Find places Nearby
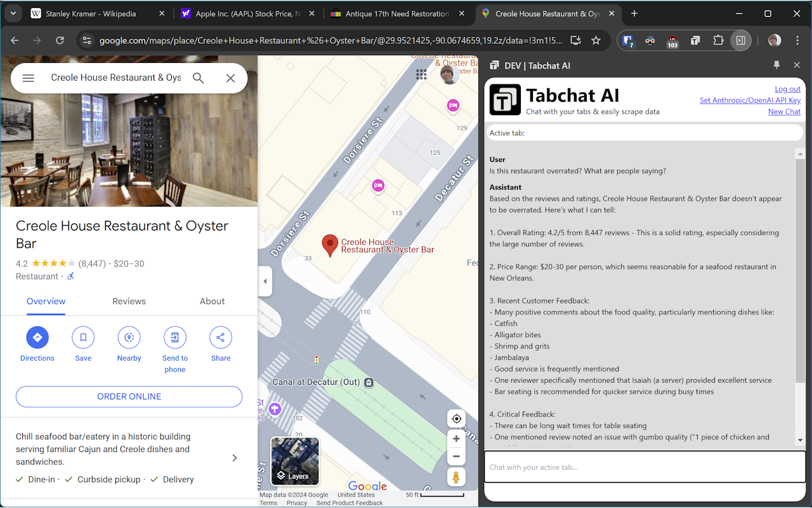The width and height of the screenshot is (812, 508). pyautogui.click(x=129, y=337)
